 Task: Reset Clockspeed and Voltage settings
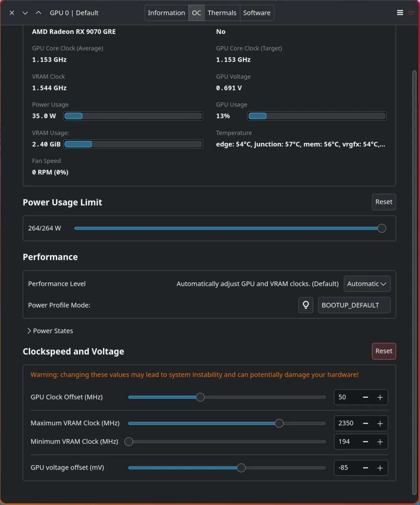coord(384,351)
